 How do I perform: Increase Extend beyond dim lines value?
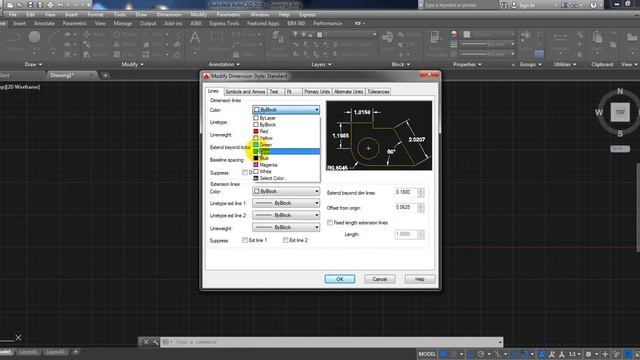[x=421, y=190]
